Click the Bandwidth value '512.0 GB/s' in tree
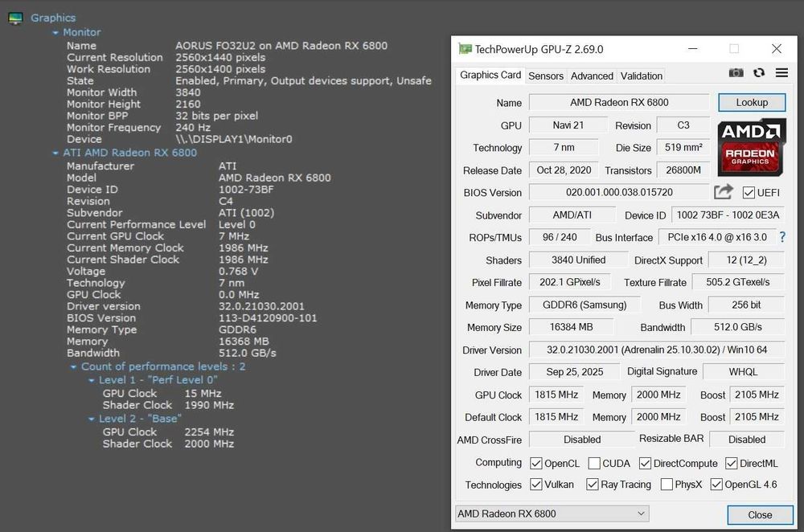804x532 pixels. click(247, 353)
